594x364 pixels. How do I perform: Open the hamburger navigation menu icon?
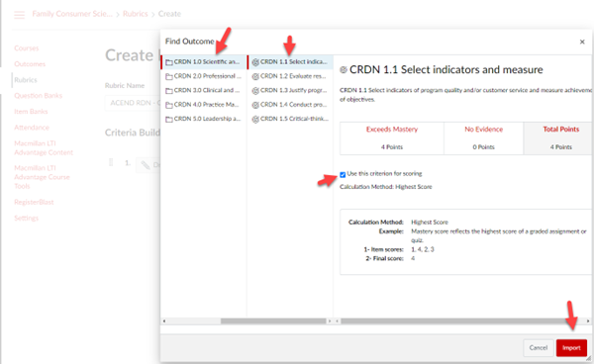point(20,15)
